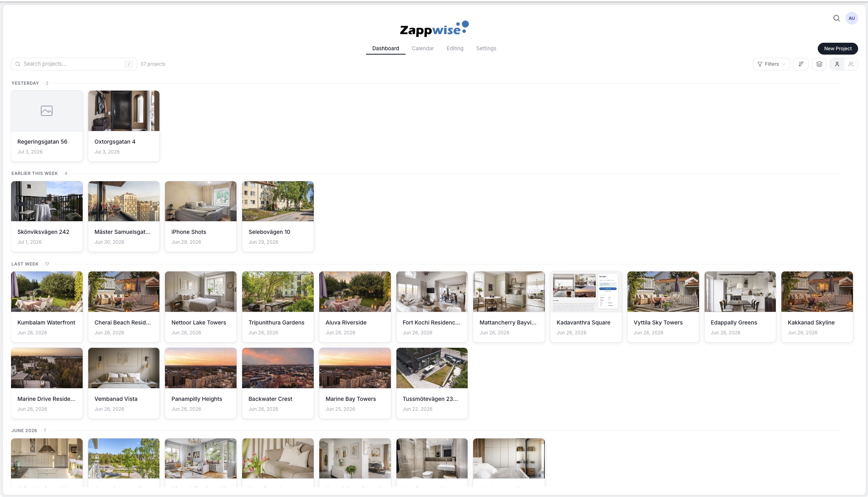
Task: Open the Mattancherry Bayvi... thumbnail
Action: [509, 292]
